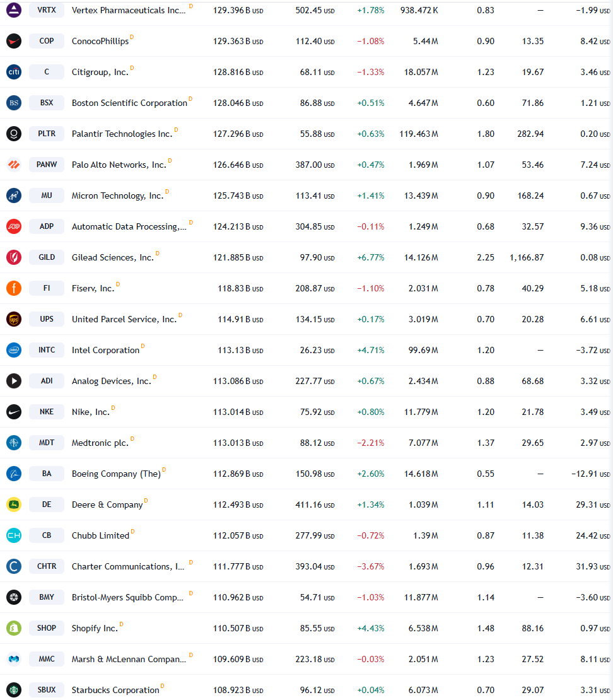Open the COP ticker badge
The width and height of the screenshot is (613, 700).
(x=47, y=40)
